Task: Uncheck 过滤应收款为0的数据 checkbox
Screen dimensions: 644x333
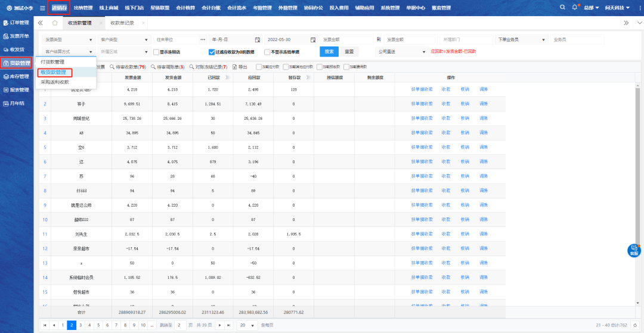Action: (212, 52)
